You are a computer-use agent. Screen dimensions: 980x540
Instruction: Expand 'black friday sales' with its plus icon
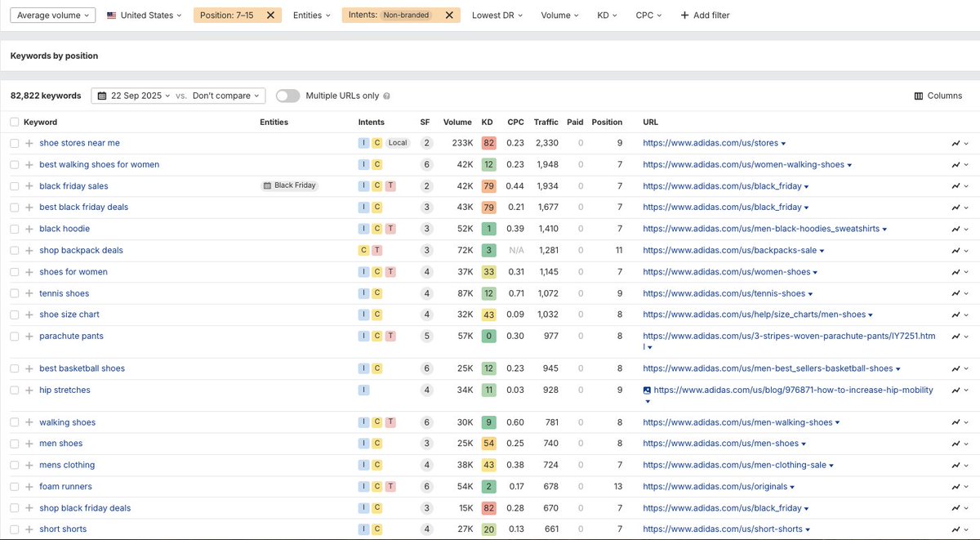click(x=29, y=186)
